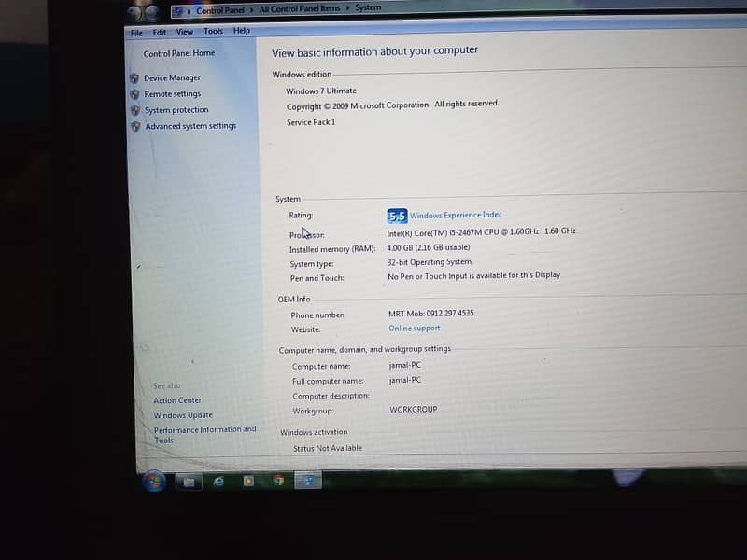Go to Control Panel Home

tap(179, 53)
